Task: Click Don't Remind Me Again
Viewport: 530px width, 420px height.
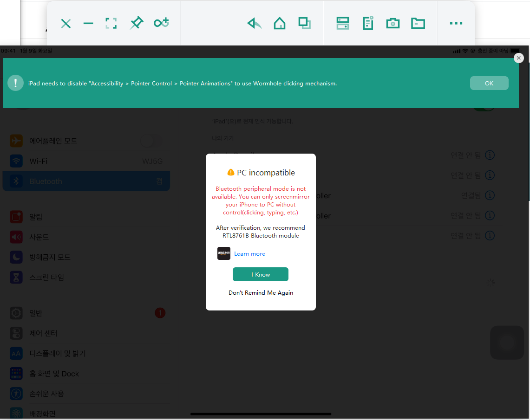Action: 261,293
